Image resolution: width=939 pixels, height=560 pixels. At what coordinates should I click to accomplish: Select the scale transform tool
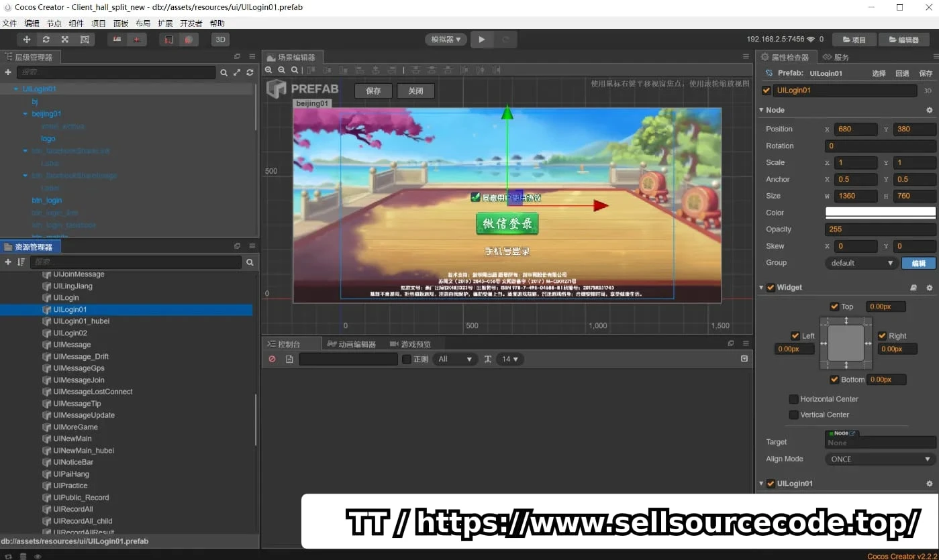point(65,40)
